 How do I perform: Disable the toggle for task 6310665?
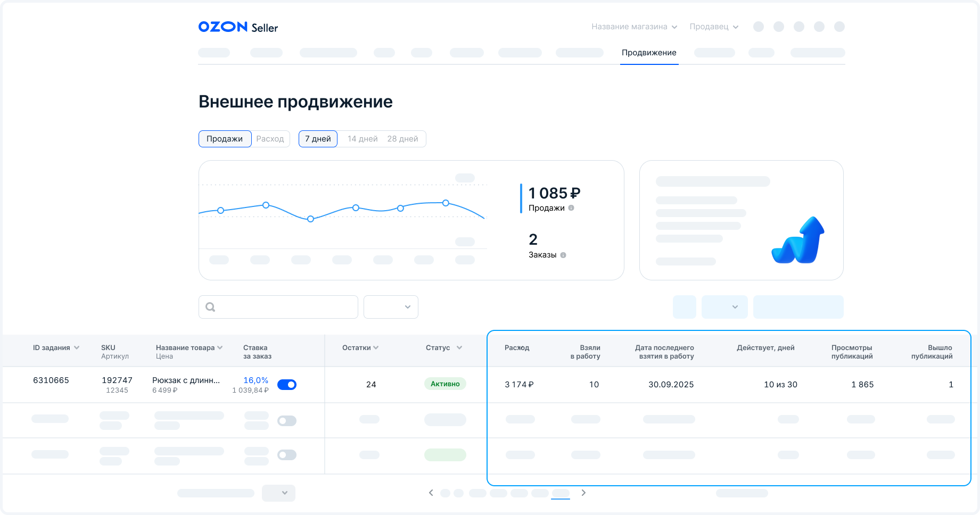click(x=287, y=385)
